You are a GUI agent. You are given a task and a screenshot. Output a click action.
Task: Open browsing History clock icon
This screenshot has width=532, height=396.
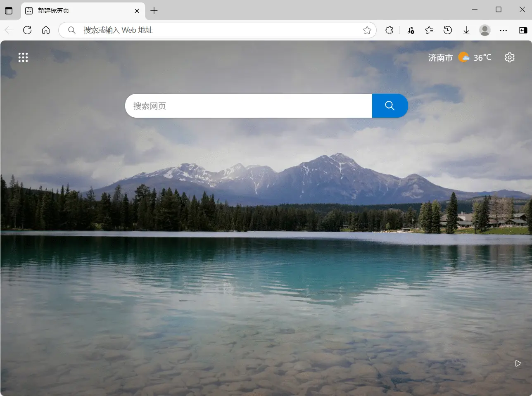pos(448,30)
